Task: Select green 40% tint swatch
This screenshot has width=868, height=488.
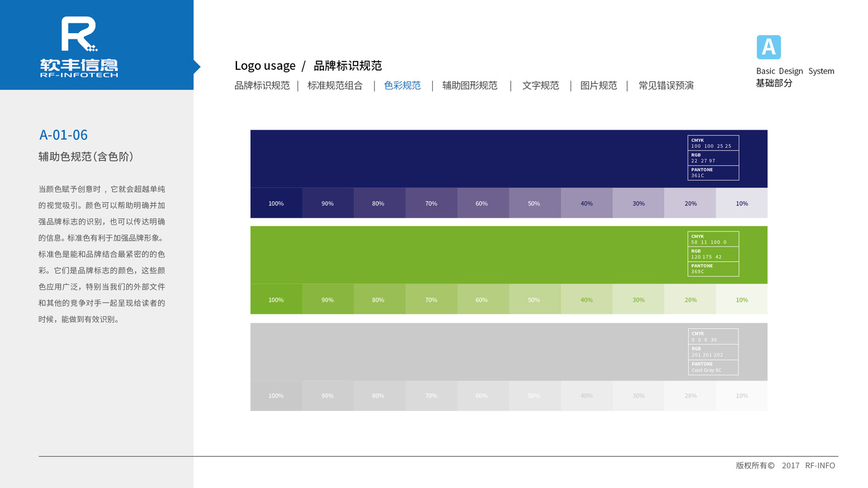Action: [587, 299]
